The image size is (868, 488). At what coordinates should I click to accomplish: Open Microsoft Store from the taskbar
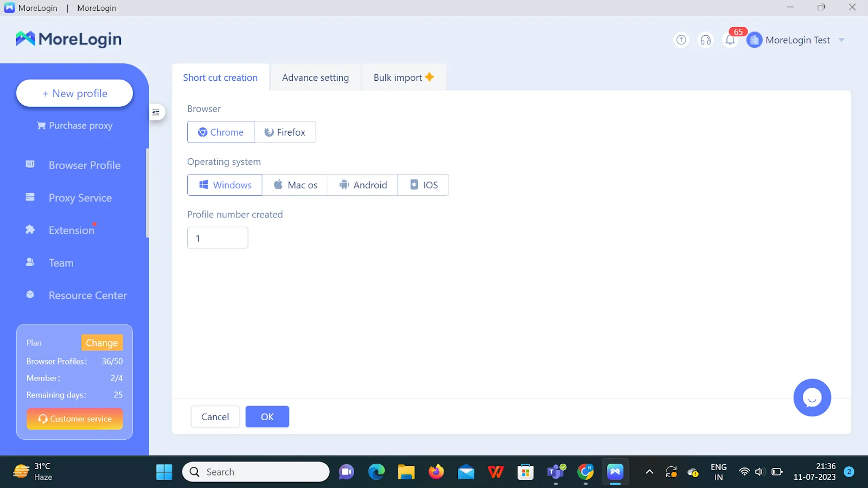[x=526, y=472]
